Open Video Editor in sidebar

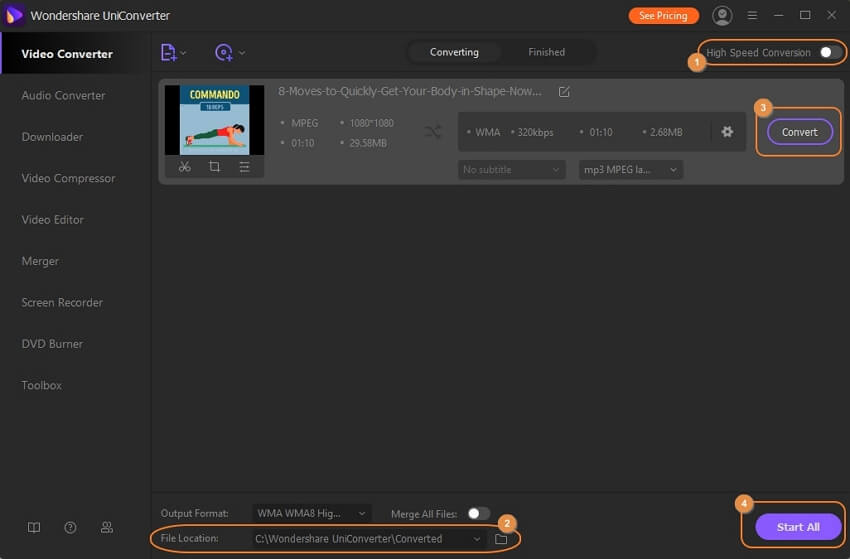click(x=53, y=220)
